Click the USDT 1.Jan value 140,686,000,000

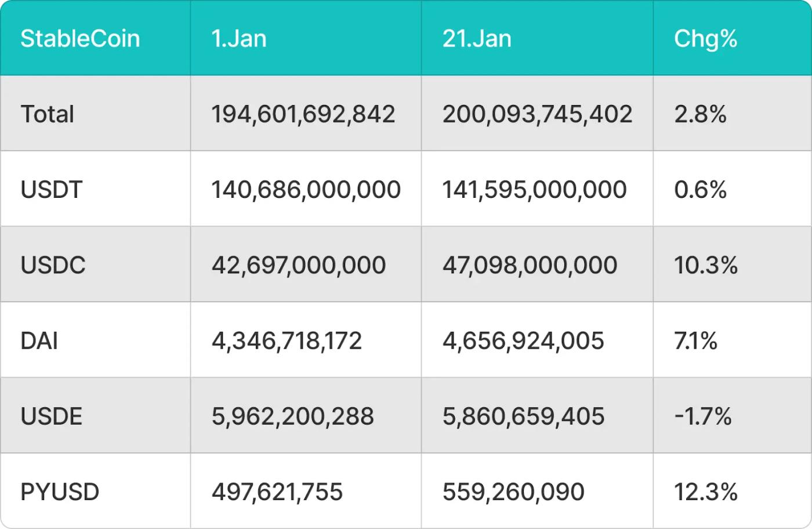(306, 190)
